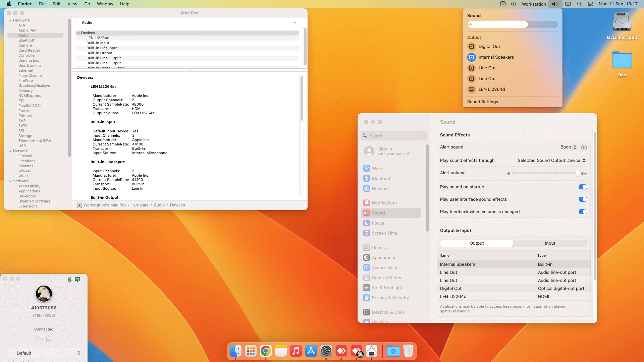This screenshot has width=644, height=362.
Task: Select Digital Out icon in Sound menu
Action: (x=472, y=47)
